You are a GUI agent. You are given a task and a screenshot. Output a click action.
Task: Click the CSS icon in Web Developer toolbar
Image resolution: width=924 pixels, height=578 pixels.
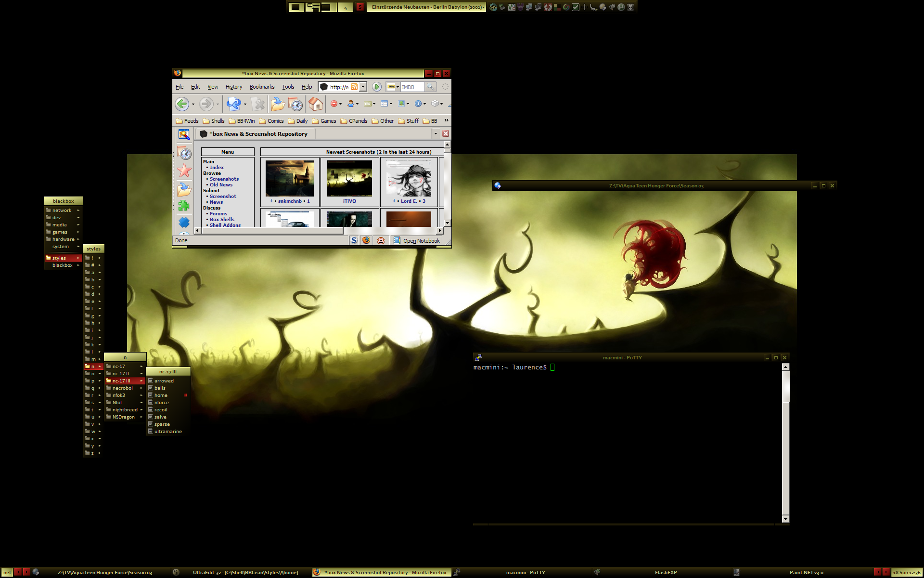[x=368, y=104]
